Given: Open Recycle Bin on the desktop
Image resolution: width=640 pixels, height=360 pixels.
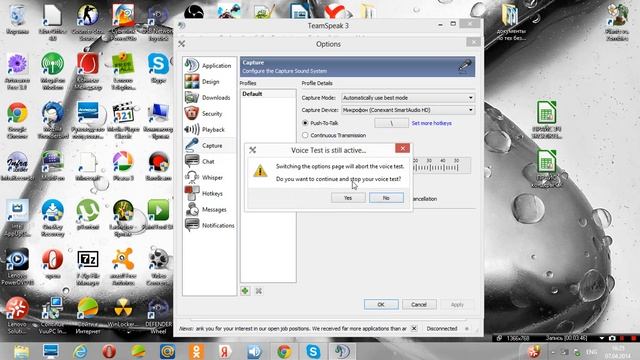Looking at the screenshot, I should 17,20.
